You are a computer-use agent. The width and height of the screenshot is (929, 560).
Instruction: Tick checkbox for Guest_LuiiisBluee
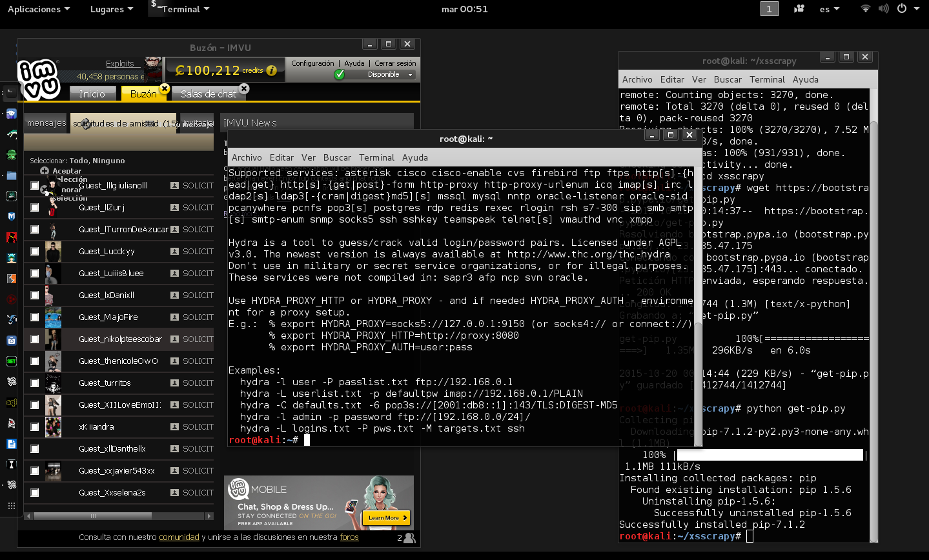pyautogui.click(x=35, y=274)
